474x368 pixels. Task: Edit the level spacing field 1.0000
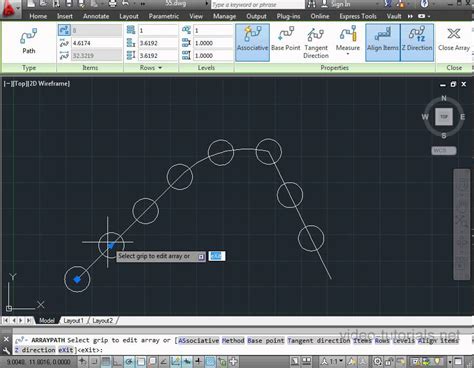coord(213,43)
